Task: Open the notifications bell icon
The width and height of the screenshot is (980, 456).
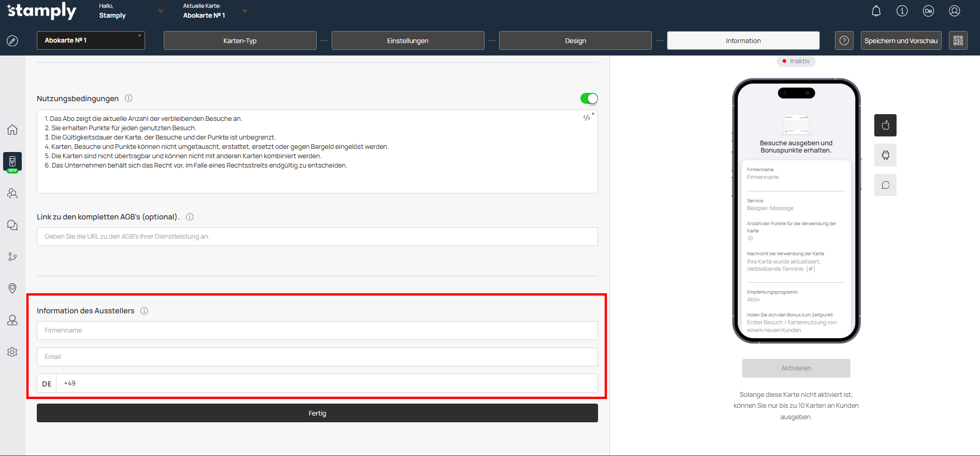Action: (876, 11)
